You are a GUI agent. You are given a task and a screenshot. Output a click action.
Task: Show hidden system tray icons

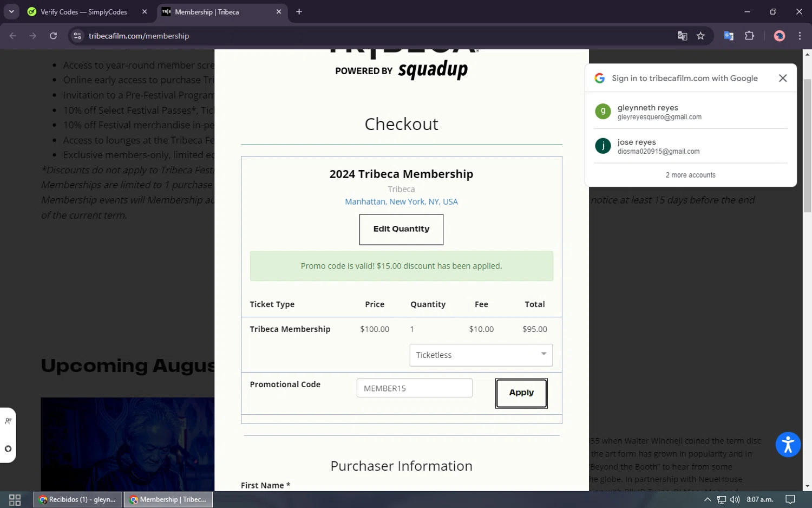click(708, 499)
